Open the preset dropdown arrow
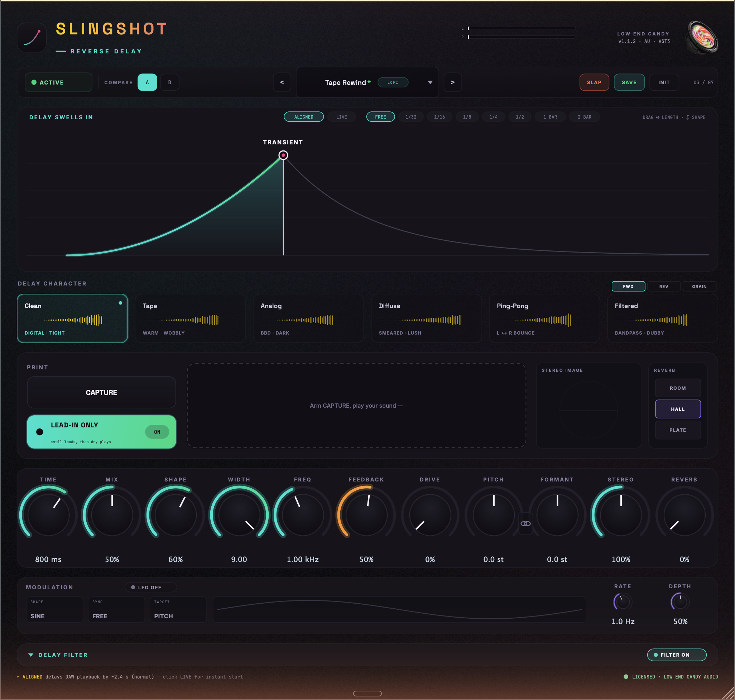Viewport: 735px width, 700px height. point(430,82)
